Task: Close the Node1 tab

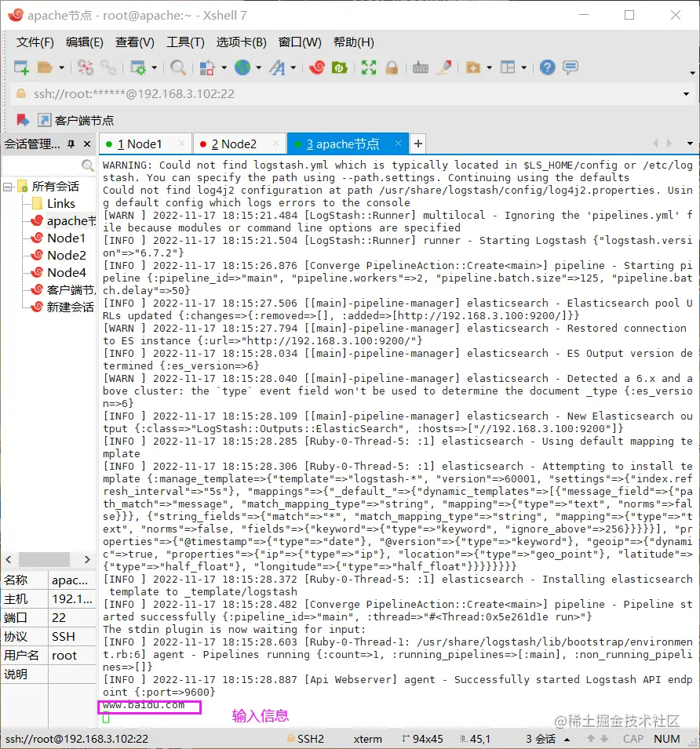Action: click(181, 144)
